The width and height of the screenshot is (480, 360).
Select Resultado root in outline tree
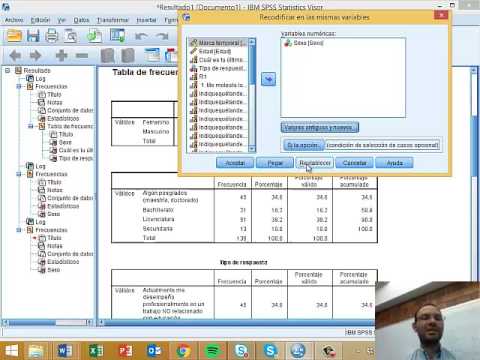(33, 70)
